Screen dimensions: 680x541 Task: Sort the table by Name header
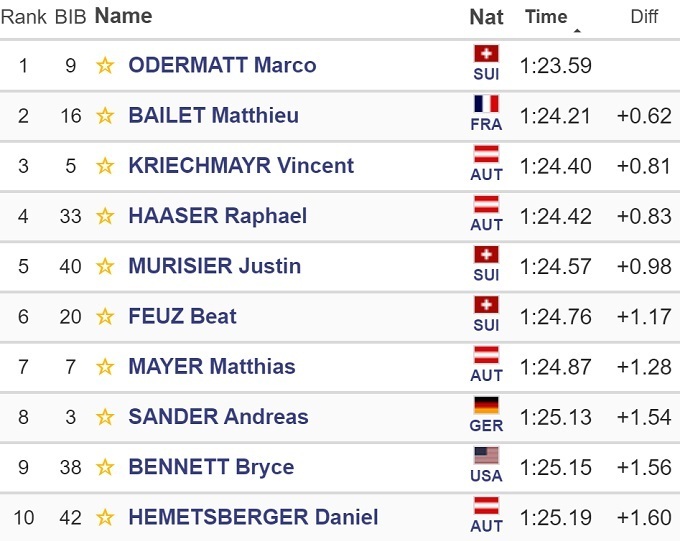[x=123, y=16]
